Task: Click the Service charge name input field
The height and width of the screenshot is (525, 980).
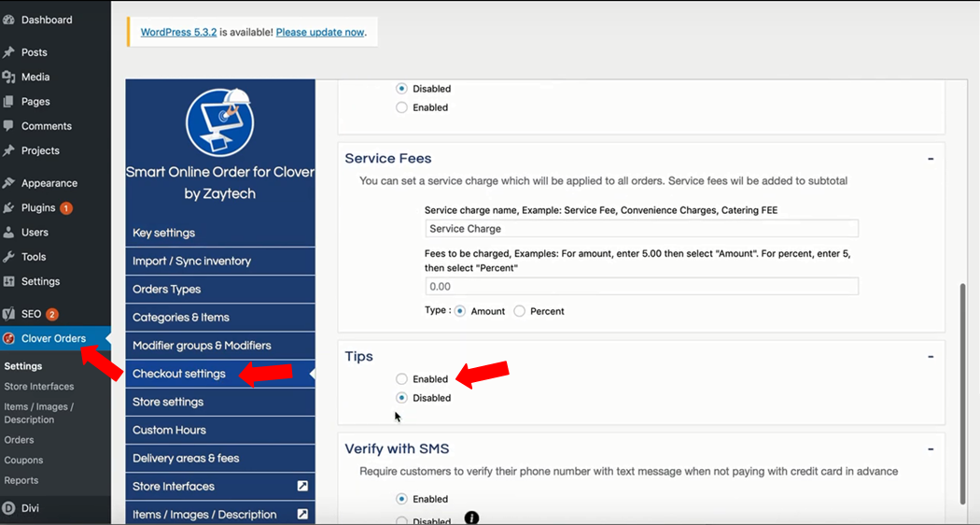Action: (642, 228)
